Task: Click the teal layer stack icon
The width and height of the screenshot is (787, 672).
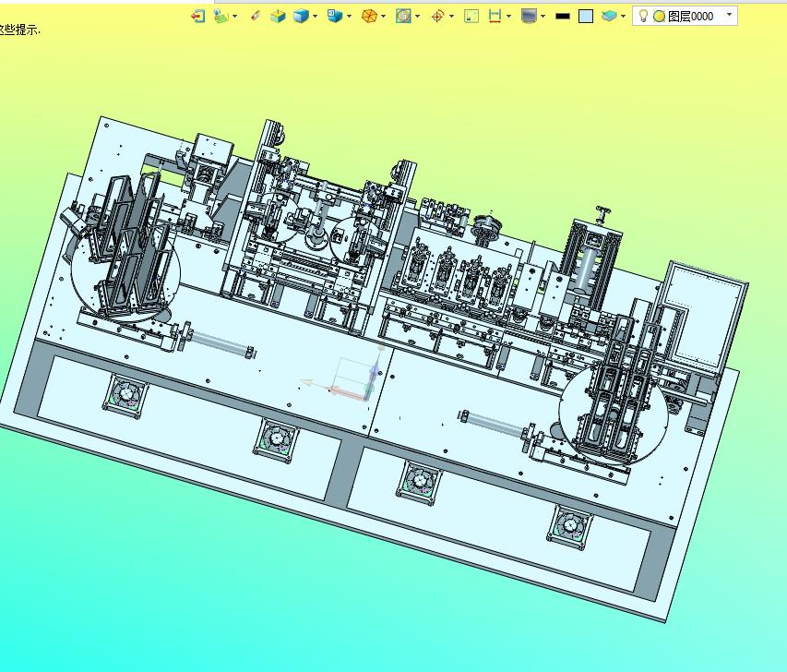Action: tap(609, 16)
